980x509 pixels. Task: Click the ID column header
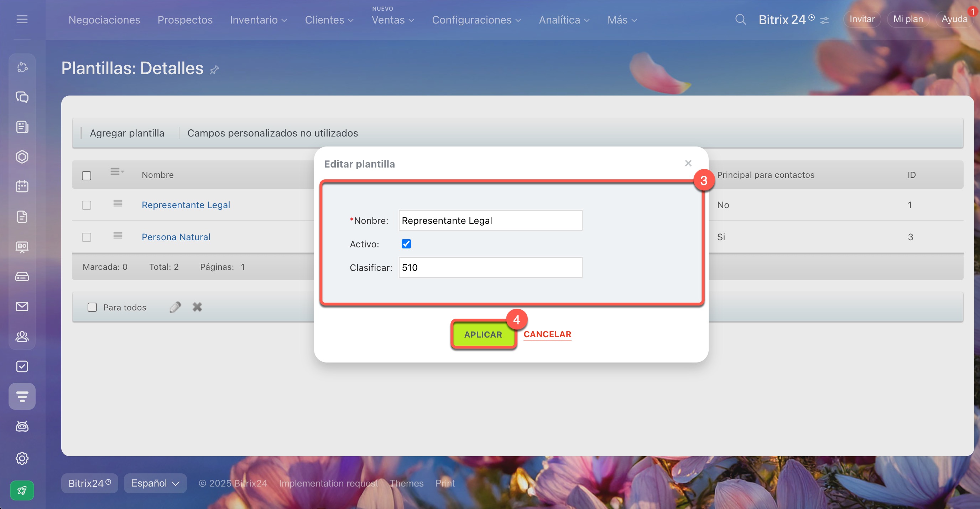pyautogui.click(x=912, y=175)
